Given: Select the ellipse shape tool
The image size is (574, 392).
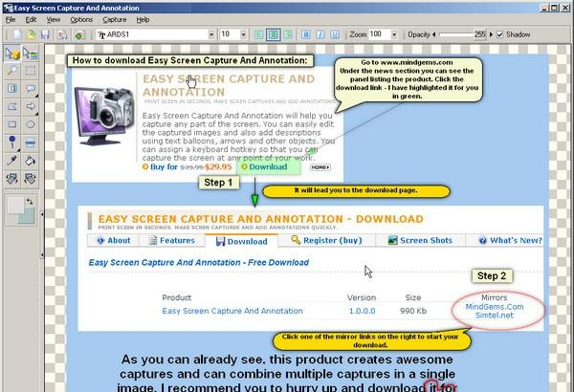Looking at the screenshot, I should [30, 124].
